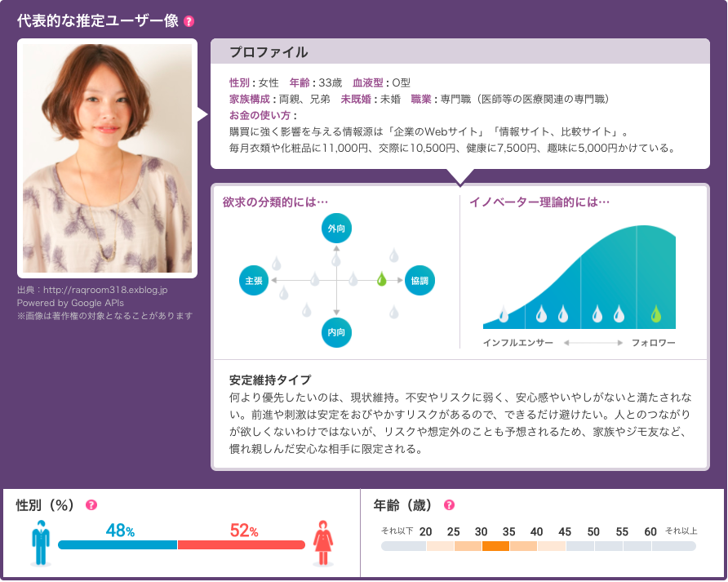Click お金の使い方 label

(263, 115)
